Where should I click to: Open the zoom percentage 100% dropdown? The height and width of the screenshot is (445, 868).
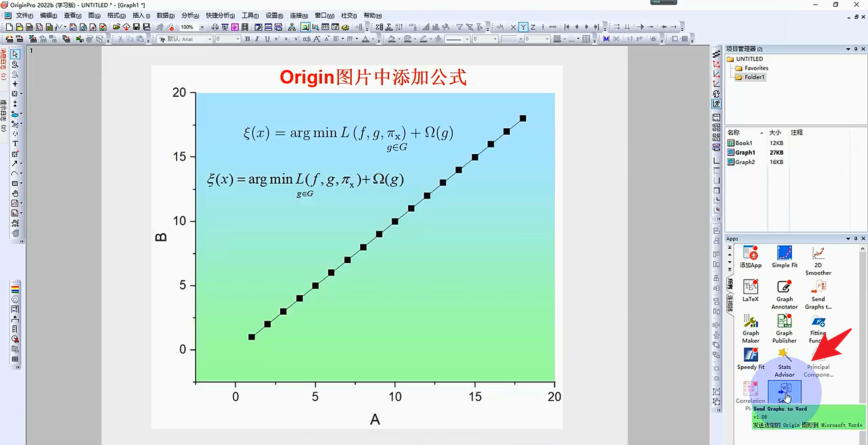tap(202, 27)
